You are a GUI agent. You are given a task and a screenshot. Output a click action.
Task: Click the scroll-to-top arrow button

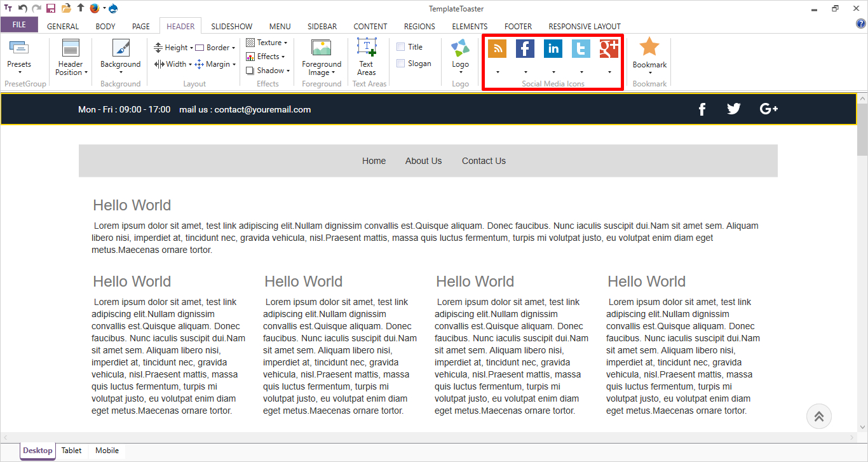[x=818, y=416]
